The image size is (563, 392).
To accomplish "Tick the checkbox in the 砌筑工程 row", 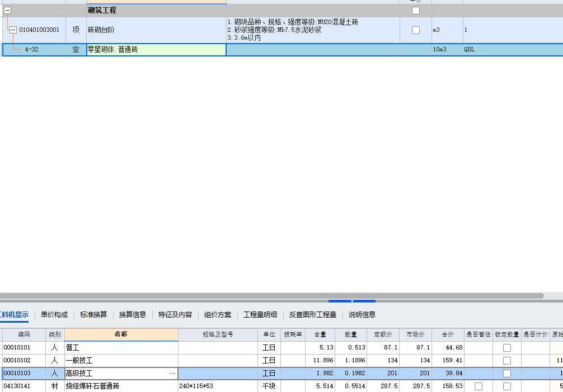I will tap(415, 11).
